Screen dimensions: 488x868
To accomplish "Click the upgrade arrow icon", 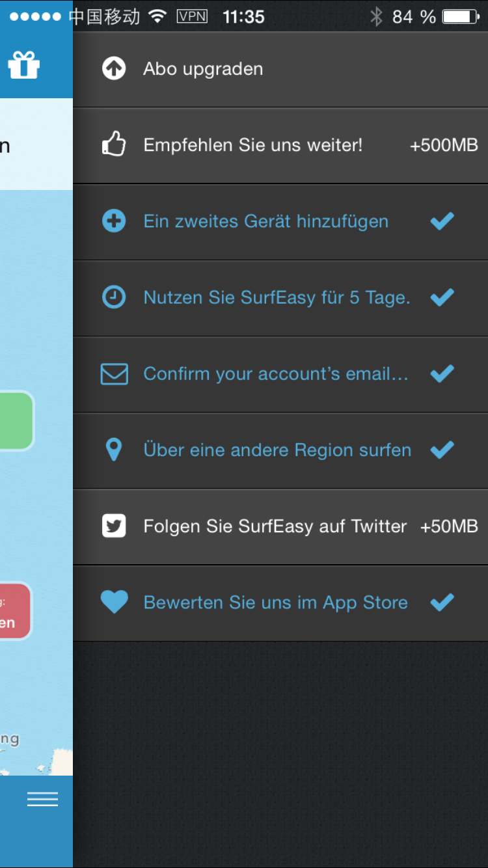I will 114,68.
